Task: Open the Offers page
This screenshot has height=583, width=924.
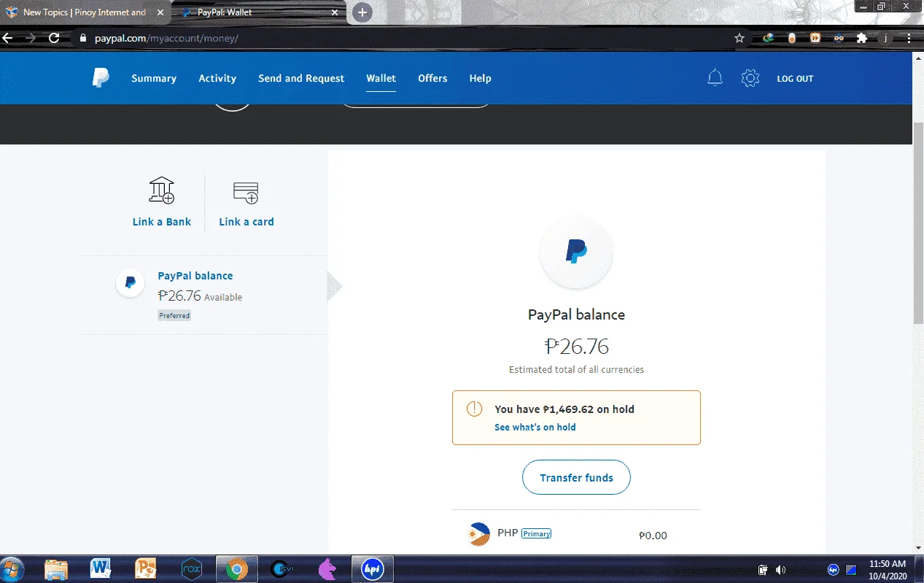Action: click(x=432, y=78)
